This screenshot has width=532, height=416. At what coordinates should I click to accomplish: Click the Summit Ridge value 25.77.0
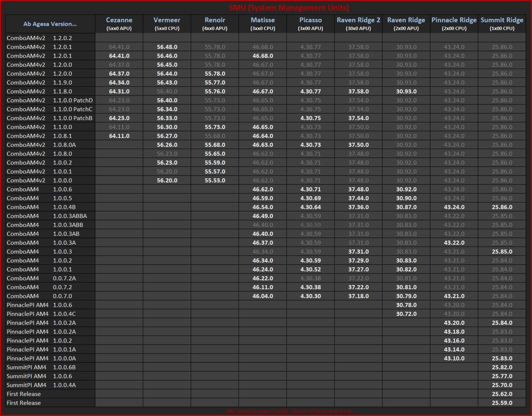pos(502,376)
